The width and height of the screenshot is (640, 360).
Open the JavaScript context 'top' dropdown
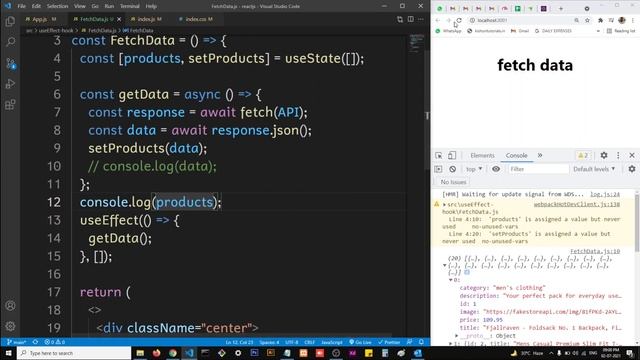tap(474, 169)
